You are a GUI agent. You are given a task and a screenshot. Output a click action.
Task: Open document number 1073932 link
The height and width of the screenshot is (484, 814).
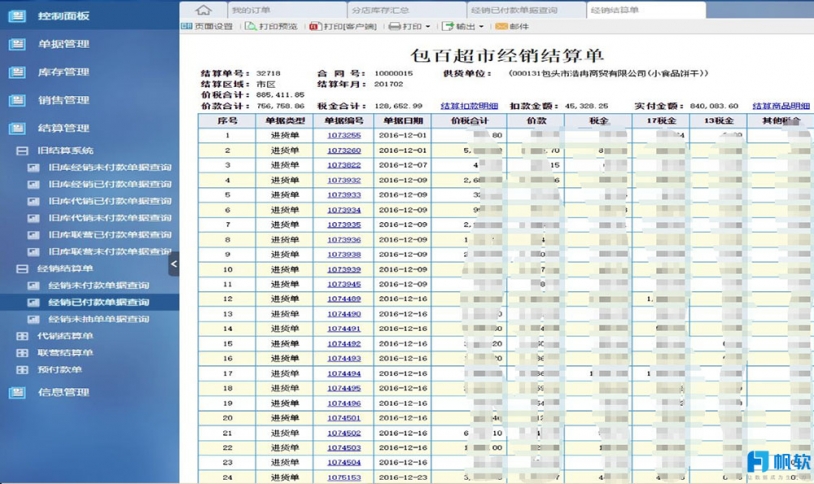point(344,180)
